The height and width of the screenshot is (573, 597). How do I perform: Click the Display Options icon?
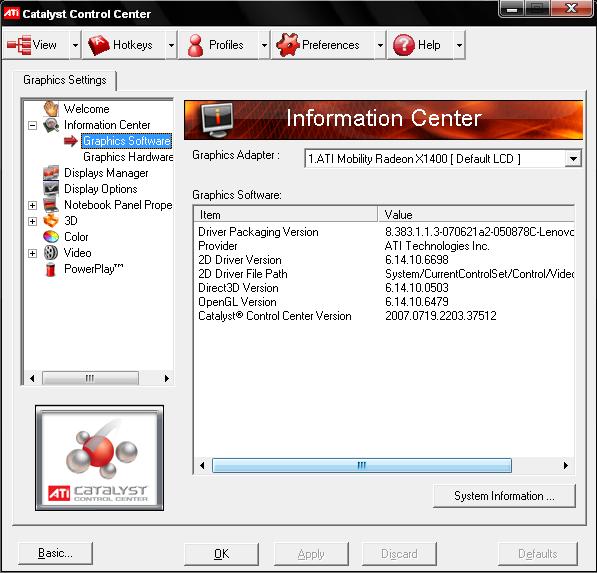coord(51,188)
